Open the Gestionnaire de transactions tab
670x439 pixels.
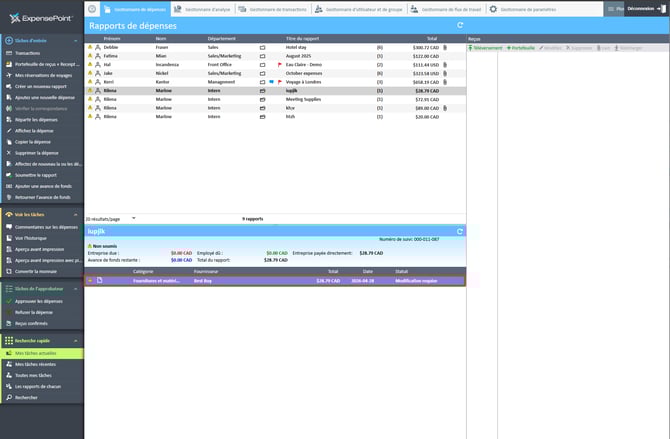click(x=273, y=9)
